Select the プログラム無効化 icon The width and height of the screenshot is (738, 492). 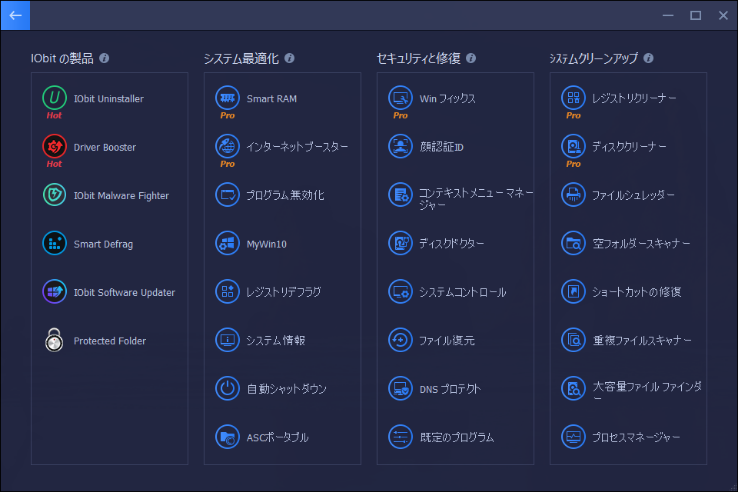[227, 194]
